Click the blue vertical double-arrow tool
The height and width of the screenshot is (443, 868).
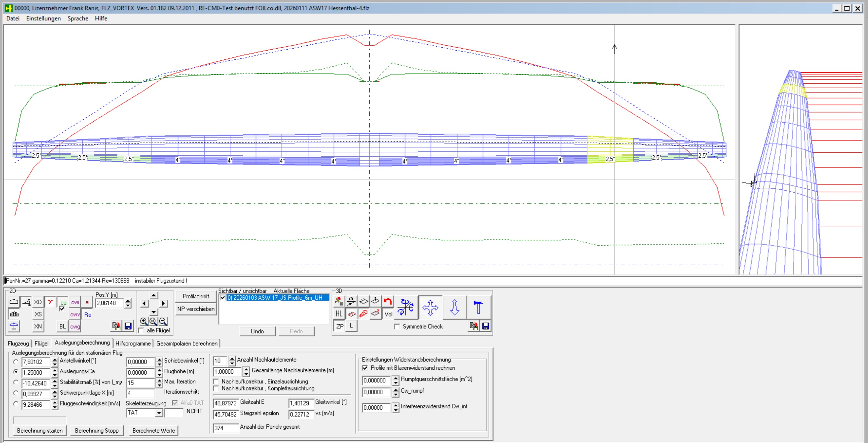point(454,307)
